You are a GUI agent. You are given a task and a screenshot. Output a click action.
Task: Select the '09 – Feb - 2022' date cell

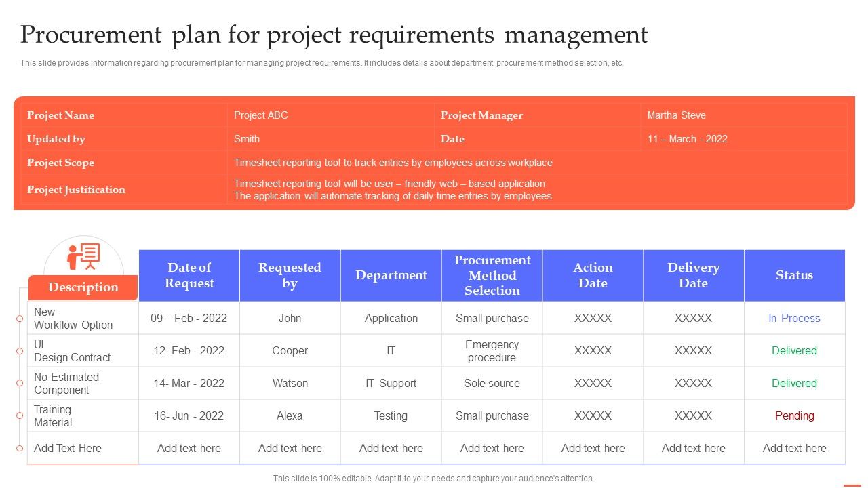189,318
